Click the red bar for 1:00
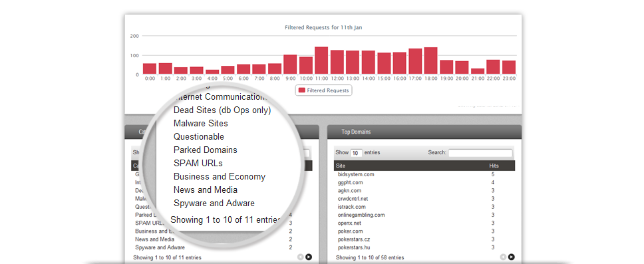 click(x=166, y=68)
